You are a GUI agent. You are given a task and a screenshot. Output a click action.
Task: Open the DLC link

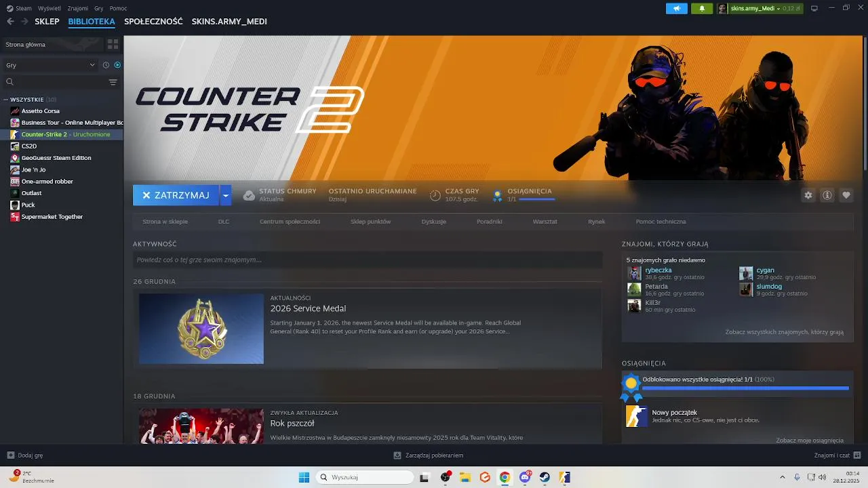click(224, 222)
